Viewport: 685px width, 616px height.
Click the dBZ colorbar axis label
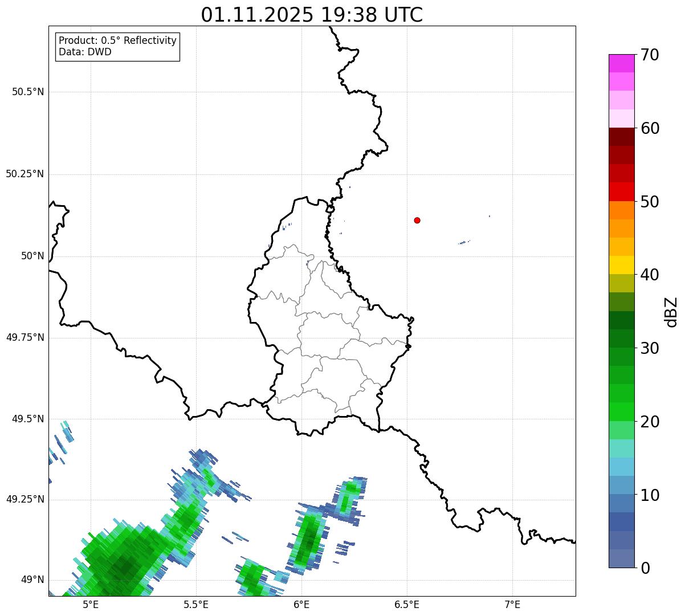tap(671, 312)
